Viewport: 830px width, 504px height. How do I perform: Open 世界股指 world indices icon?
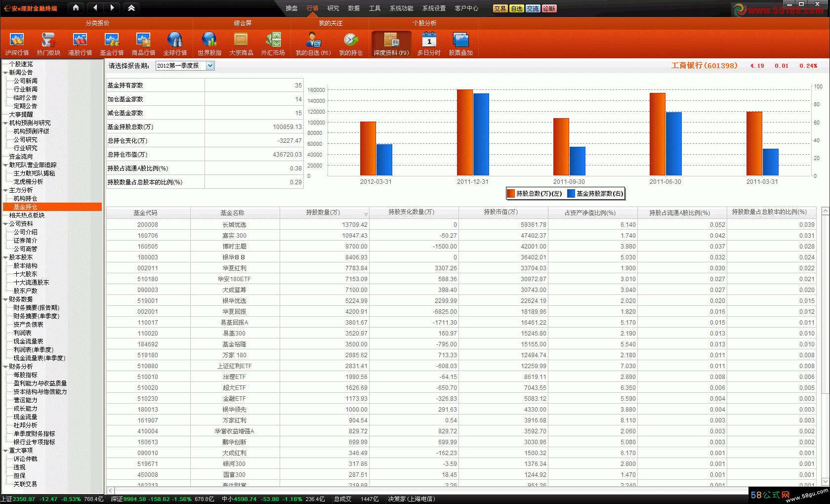[x=209, y=43]
